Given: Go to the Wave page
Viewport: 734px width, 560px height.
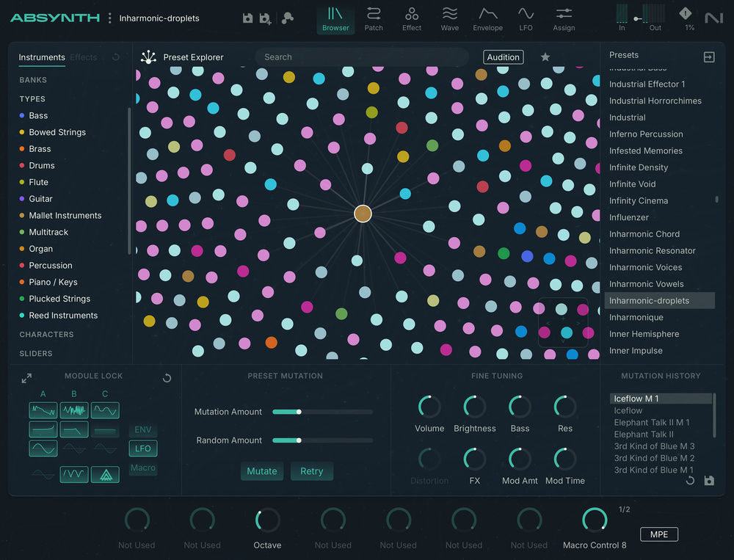Looking at the screenshot, I should 450,19.
